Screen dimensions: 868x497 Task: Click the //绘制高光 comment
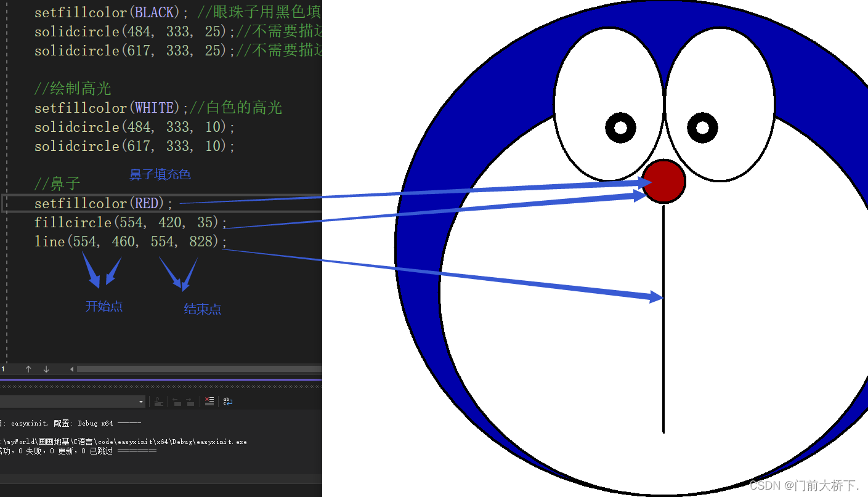pos(73,89)
